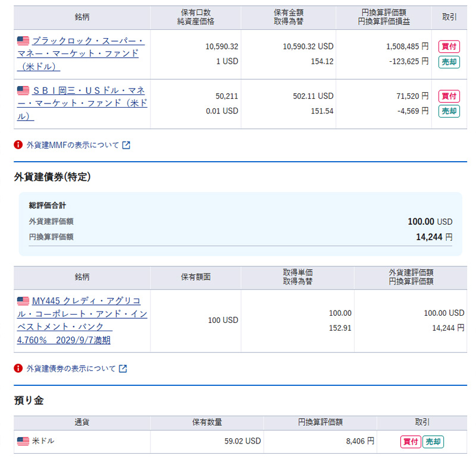Click the 保有数量 column header
The image size is (476, 462).
point(207,422)
